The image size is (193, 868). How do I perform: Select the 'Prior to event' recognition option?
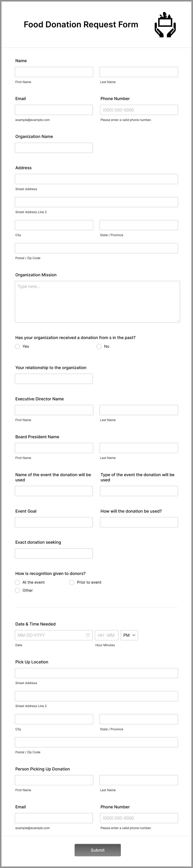[72, 582]
